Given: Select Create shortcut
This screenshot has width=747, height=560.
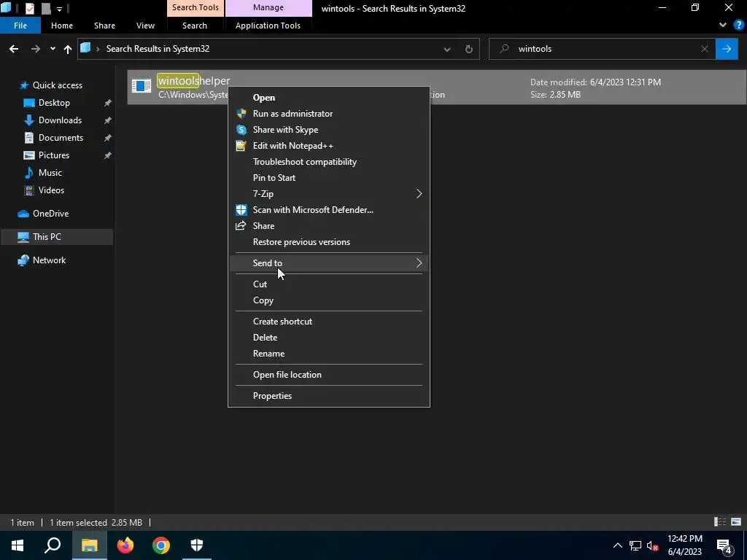Looking at the screenshot, I should pyautogui.click(x=329, y=322).
